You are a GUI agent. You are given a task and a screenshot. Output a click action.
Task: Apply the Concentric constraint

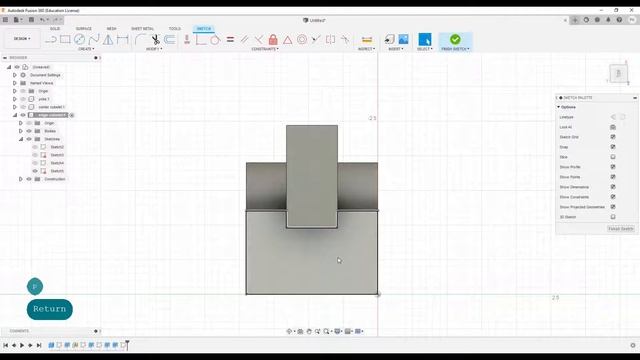click(x=302, y=39)
